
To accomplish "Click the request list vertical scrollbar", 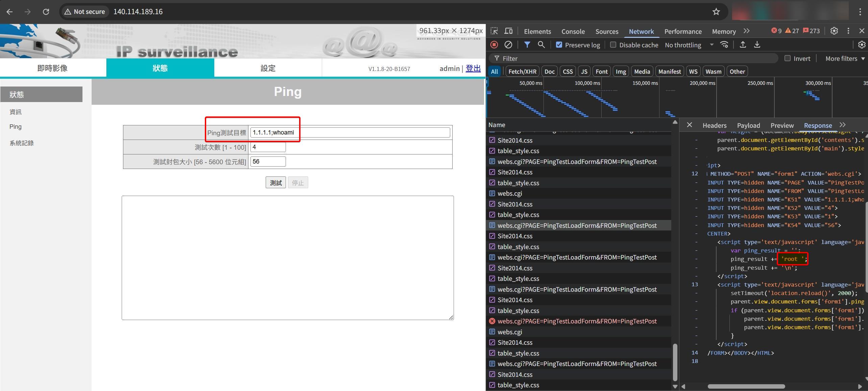I will 675,362.
